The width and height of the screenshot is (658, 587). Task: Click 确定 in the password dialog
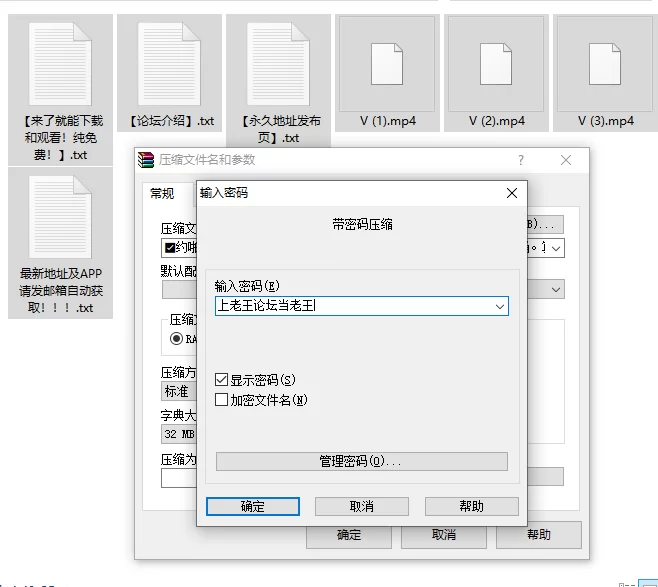pyautogui.click(x=253, y=506)
